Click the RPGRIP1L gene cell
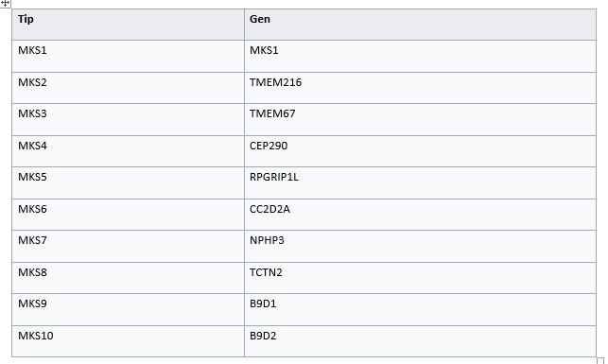The image size is (608, 364). pos(420,183)
